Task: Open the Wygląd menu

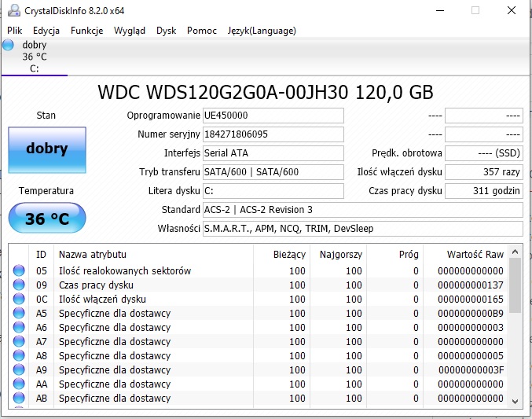Action: (130, 31)
